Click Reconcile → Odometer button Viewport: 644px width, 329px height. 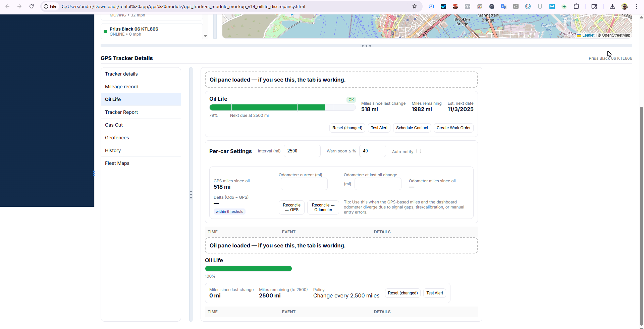pos(323,207)
